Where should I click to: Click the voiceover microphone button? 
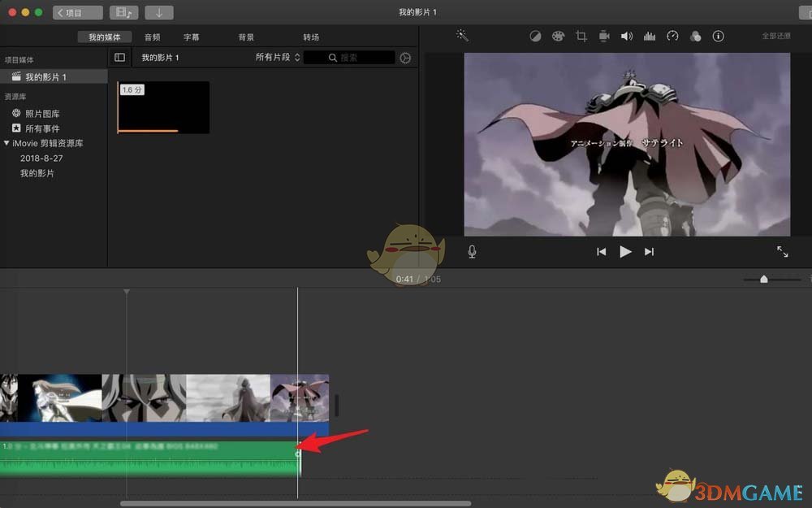472,252
